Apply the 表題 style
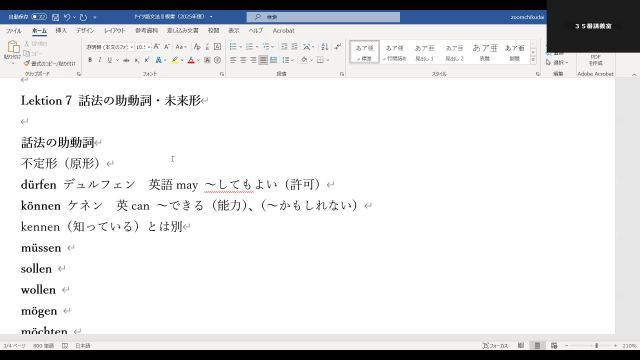Image resolution: width=640 pixels, height=360 pixels. pyautogui.click(x=484, y=52)
